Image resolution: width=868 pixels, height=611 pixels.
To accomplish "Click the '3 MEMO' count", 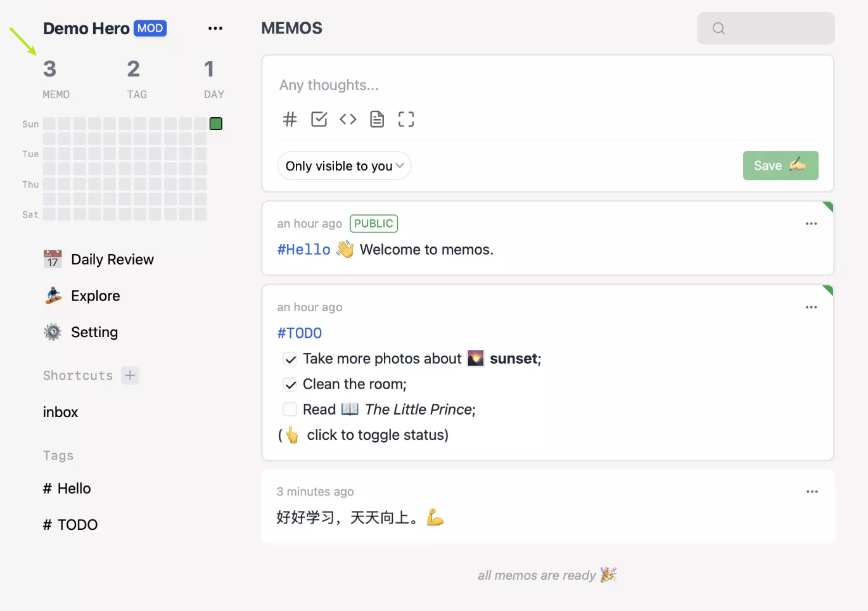I will (x=56, y=79).
